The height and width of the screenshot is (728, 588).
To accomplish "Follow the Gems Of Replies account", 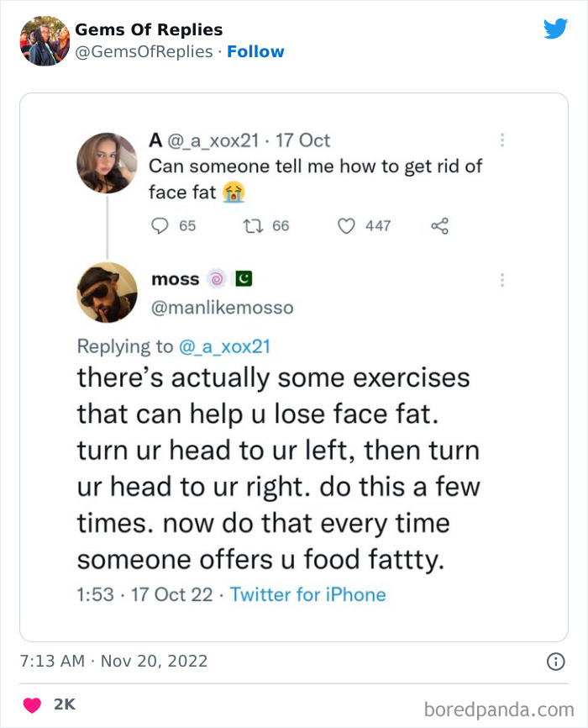I will [x=256, y=51].
